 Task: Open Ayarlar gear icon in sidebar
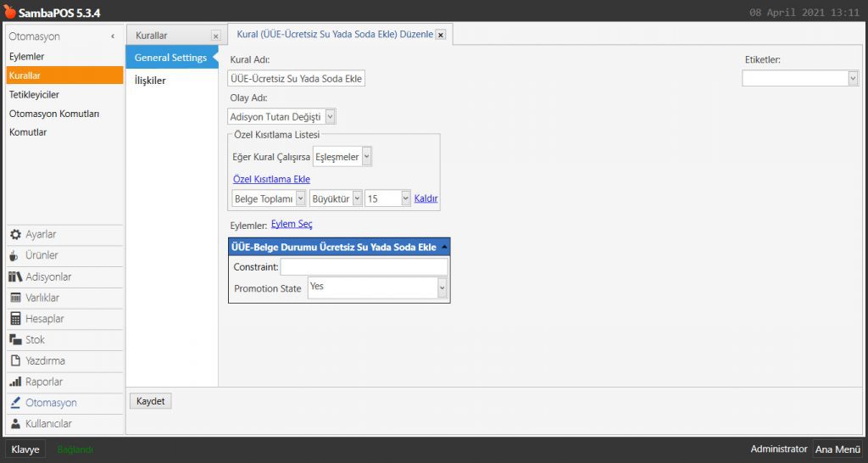(x=15, y=235)
